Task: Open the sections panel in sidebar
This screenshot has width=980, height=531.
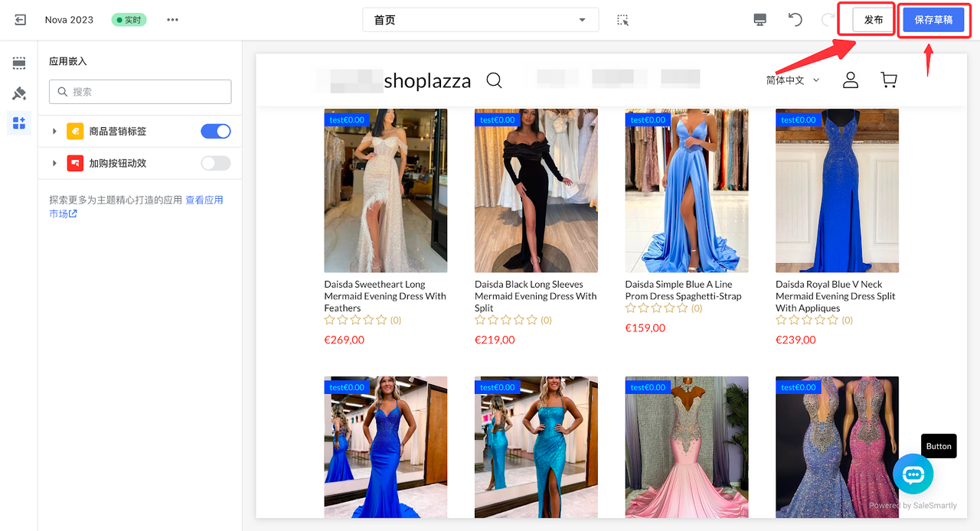Action: click(19, 63)
